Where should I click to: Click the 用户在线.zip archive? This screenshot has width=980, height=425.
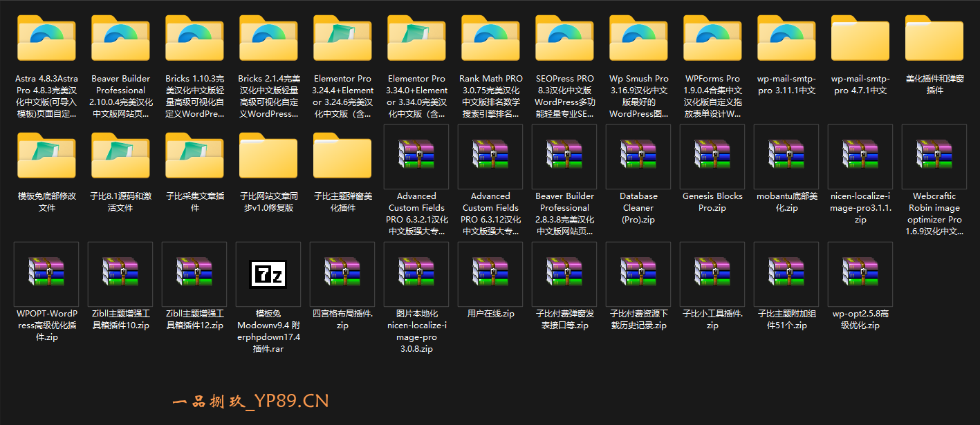[x=490, y=274]
